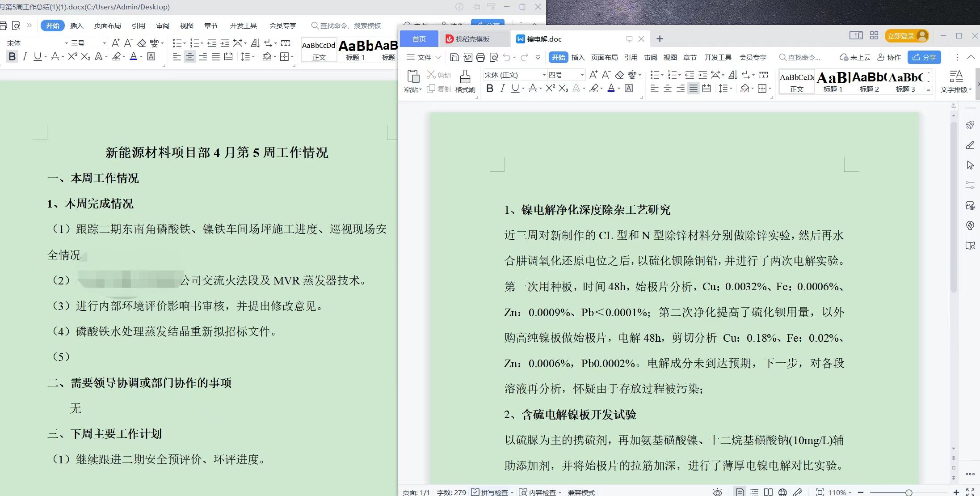
Task: Switch to the 插入 ribbon tab
Action: click(578, 57)
